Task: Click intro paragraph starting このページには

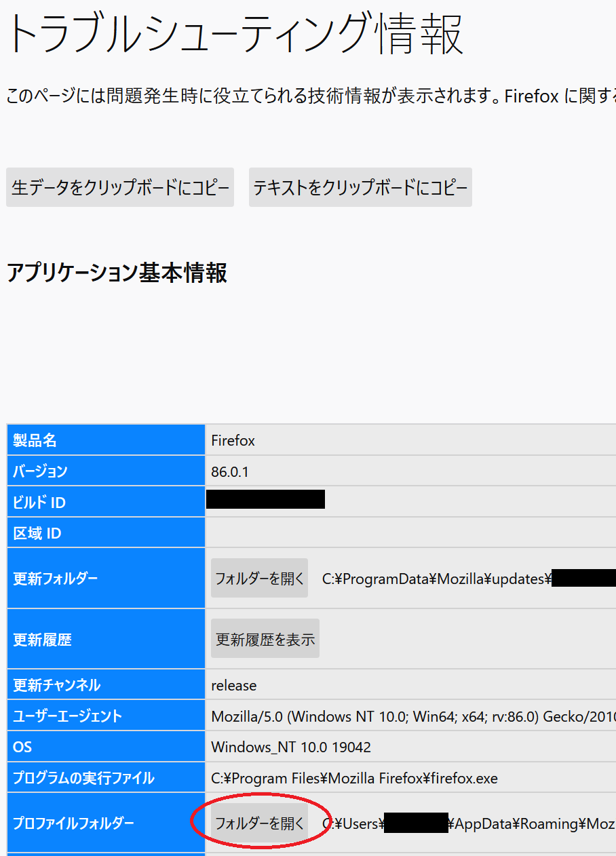Action: point(311,96)
